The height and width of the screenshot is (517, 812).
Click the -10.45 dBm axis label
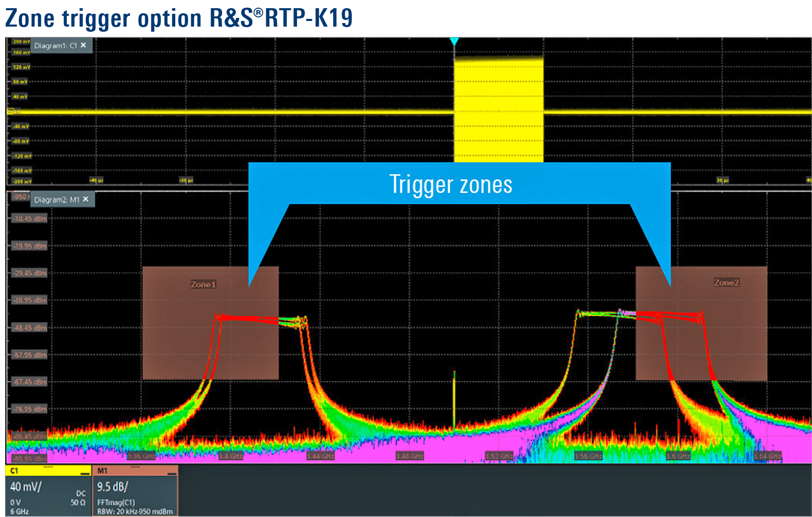click(30, 219)
